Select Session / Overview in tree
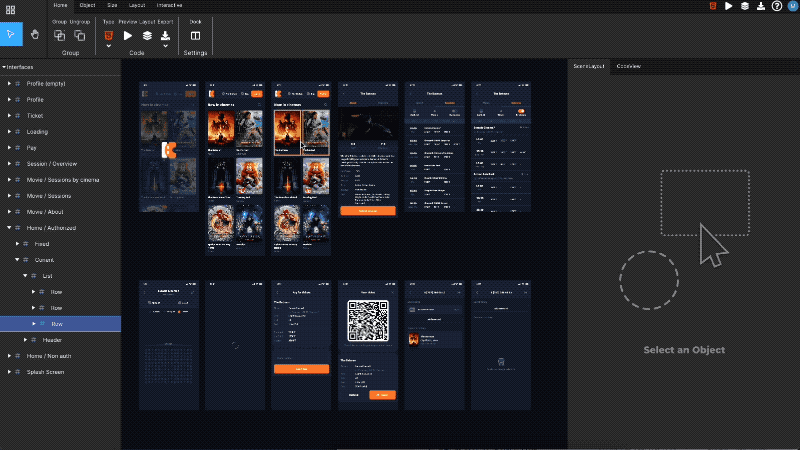Viewport: 800px width, 450px height. click(x=52, y=164)
